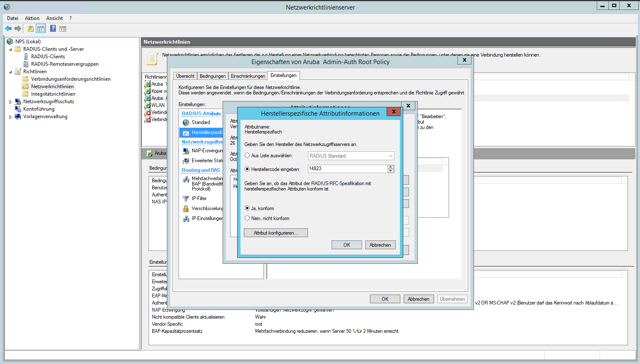Click the Herstellercode input field
The width and height of the screenshot is (640, 364).
(x=347, y=169)
